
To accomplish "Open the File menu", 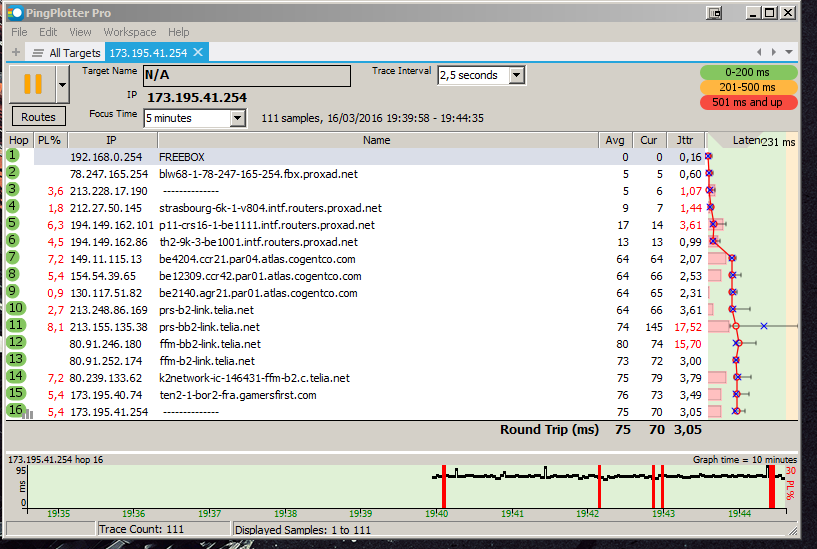I will coord(19,32).
